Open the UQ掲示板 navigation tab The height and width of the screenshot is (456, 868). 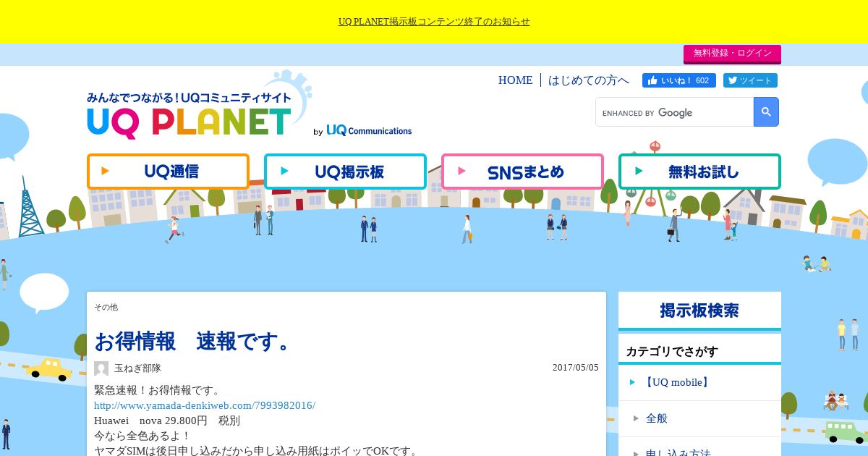(x=345, y=172)
